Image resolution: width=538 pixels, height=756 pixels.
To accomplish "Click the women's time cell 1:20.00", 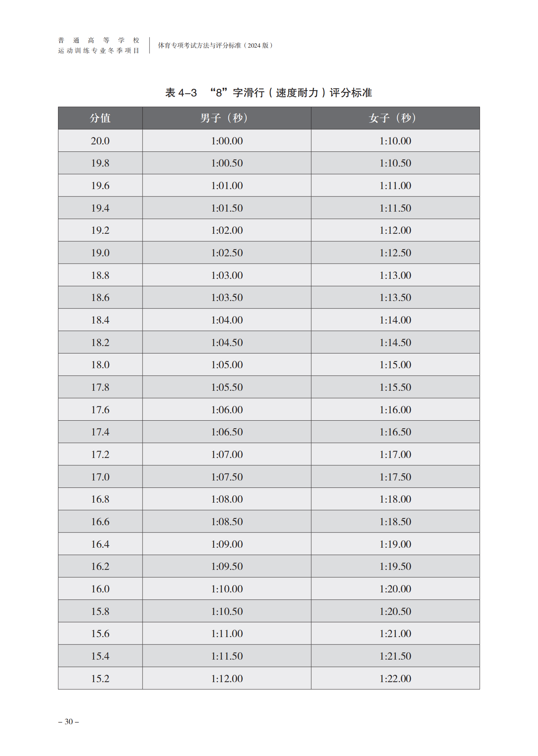I will coord(395,589).
